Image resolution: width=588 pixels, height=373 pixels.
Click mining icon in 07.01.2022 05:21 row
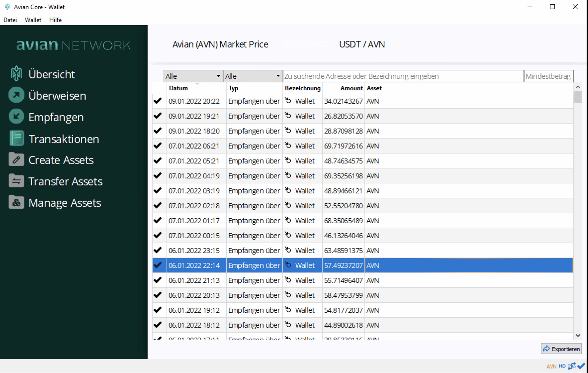point(288,161)
